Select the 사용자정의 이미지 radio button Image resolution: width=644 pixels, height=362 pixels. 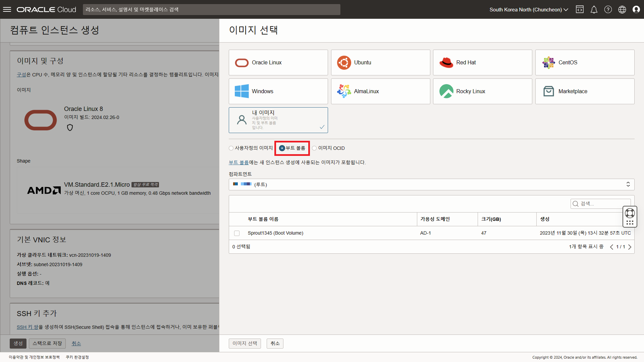(231, 148)
